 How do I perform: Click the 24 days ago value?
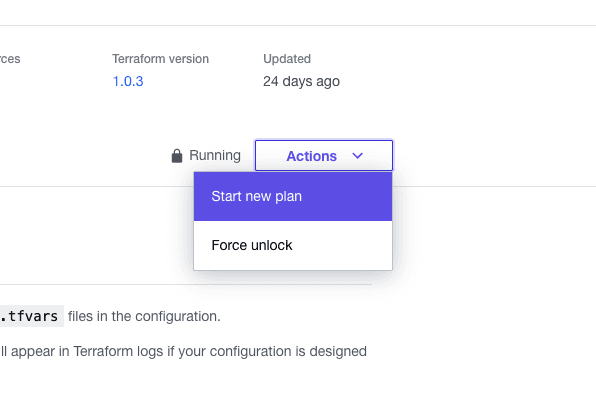(x=301, y=81)
